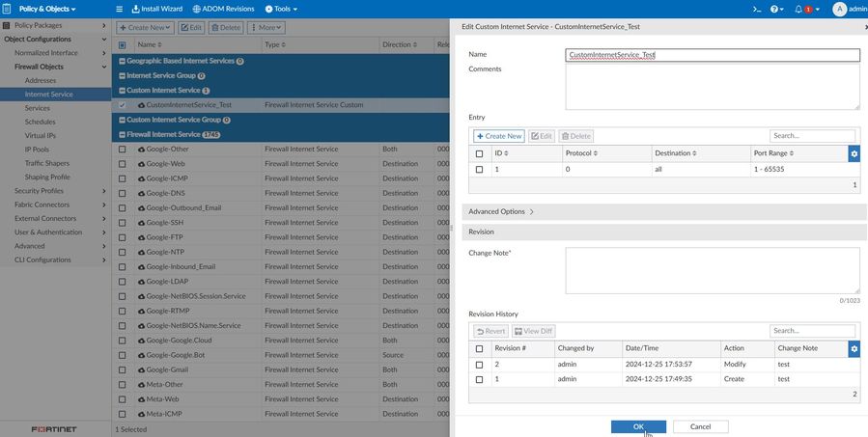Select Schedules in sidebar
868x437 pixels.
(40, 123)
